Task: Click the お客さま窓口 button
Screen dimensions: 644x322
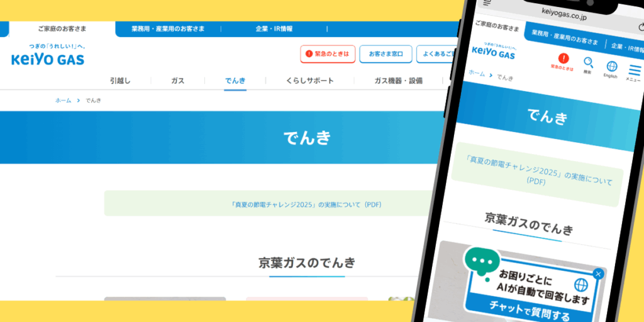Action: pyautogui.click(x=386, y=54)
